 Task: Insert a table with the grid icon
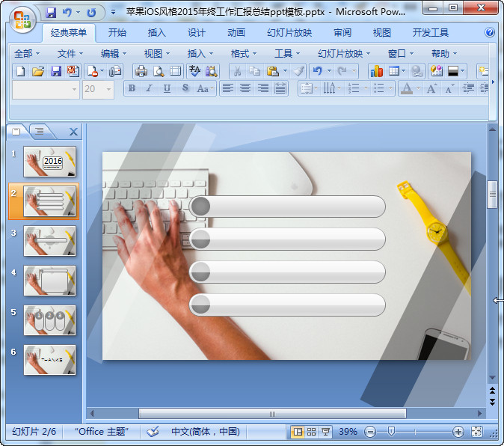point(394,71)
